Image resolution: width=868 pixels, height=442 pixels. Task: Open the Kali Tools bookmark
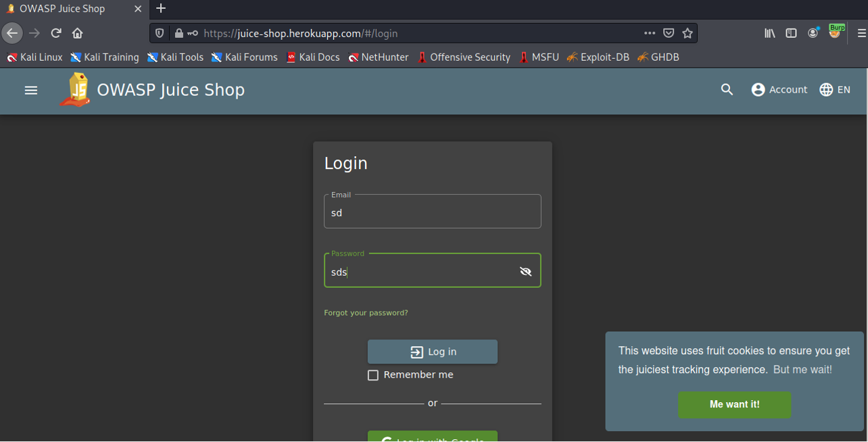[x=175, y=57]
